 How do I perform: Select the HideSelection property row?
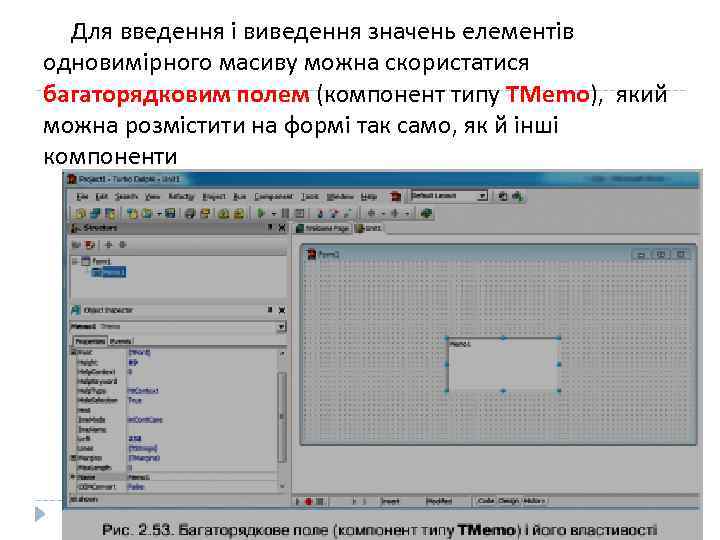175,400
